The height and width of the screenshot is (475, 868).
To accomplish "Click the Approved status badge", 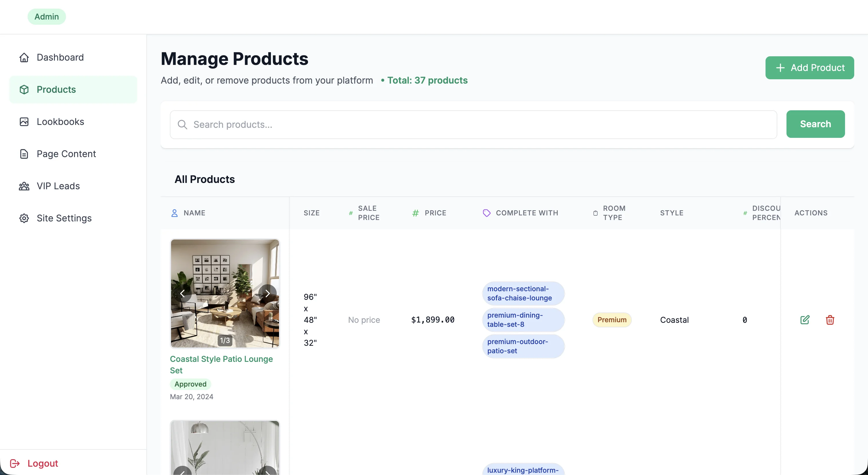I will click(x=190, y=384).
